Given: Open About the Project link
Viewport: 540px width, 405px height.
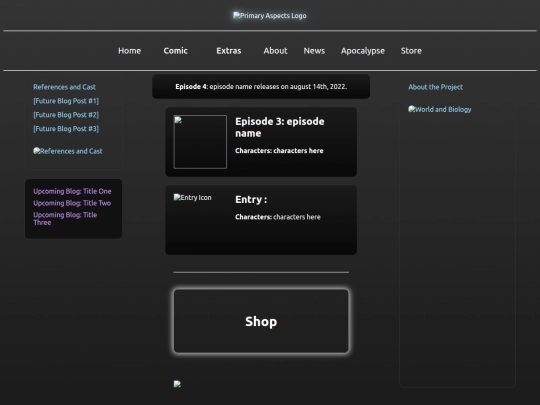Looking at the screenshot, I should tap(436, 87).
